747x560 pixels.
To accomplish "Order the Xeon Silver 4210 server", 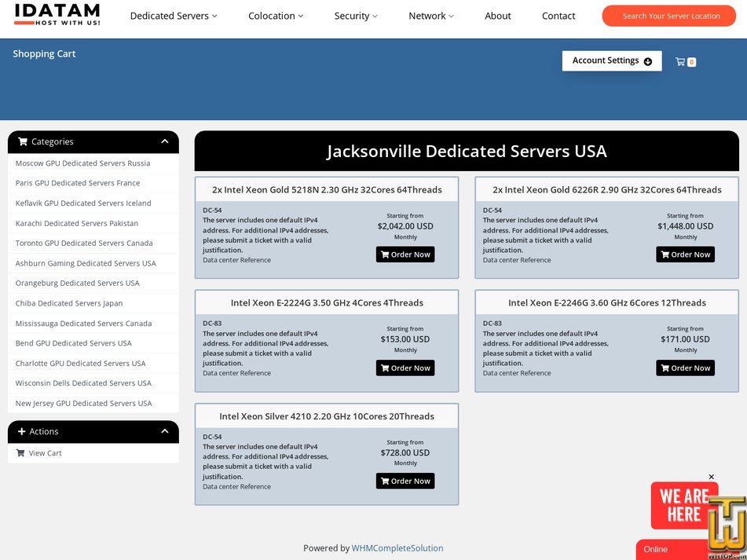I will coord(405,481).
